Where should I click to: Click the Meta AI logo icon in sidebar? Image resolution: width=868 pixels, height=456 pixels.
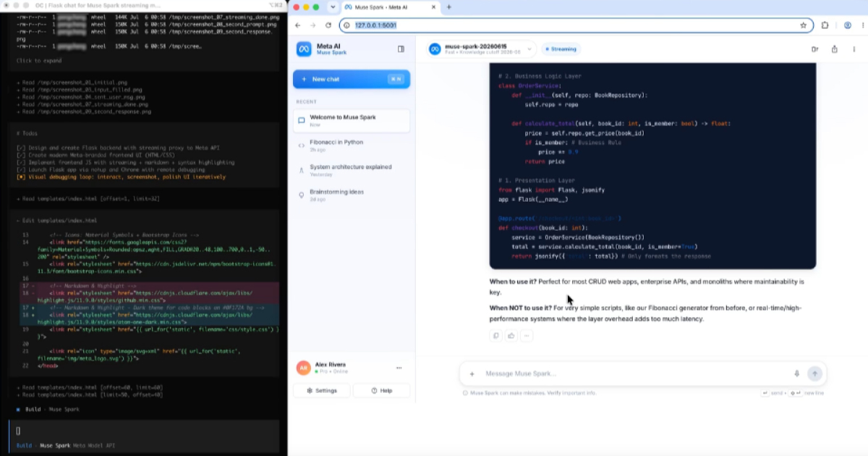(304, 49)
